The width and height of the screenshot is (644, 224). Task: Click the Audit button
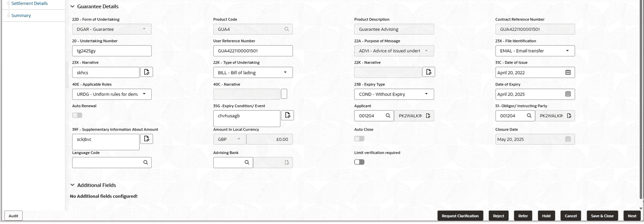coord(13,216)
